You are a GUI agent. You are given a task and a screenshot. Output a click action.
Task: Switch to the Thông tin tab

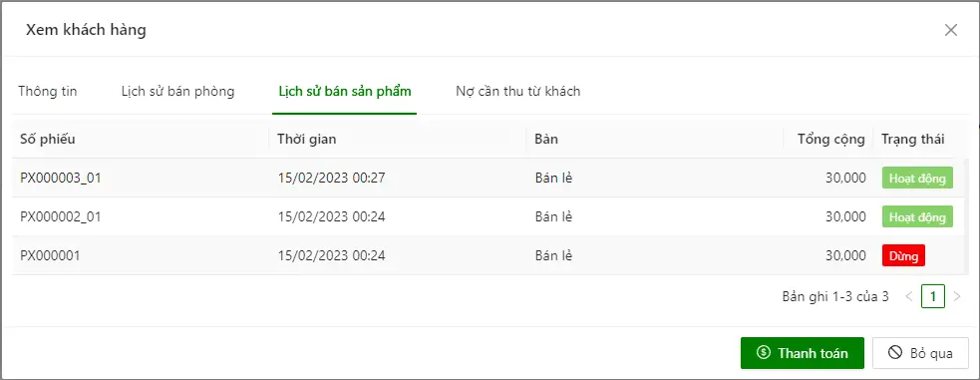pyautogui.click(x=48, y=91)
